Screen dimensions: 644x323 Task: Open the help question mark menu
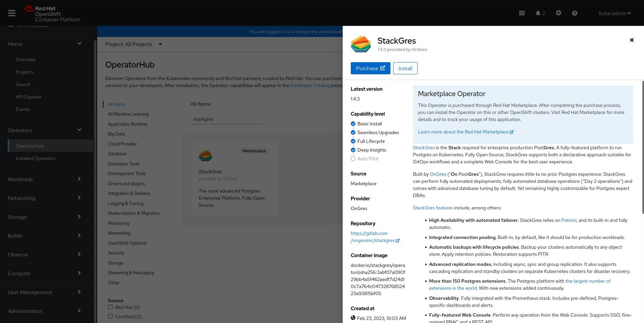click(x=574, y=13)
